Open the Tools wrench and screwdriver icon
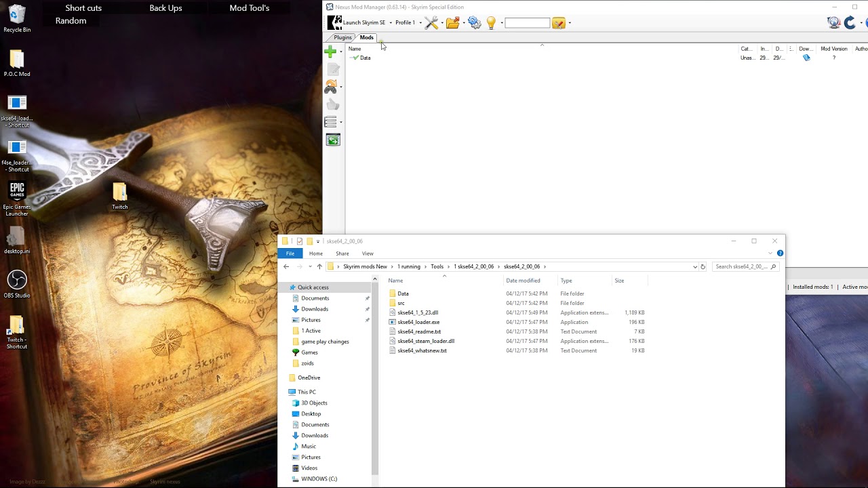Image resolution: width=868 pixels, height=488 pixels. (431, 23)
